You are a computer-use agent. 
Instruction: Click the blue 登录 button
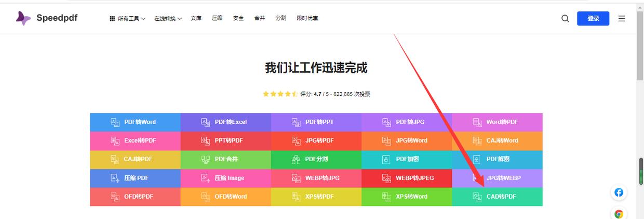click(x=593, y=18)
